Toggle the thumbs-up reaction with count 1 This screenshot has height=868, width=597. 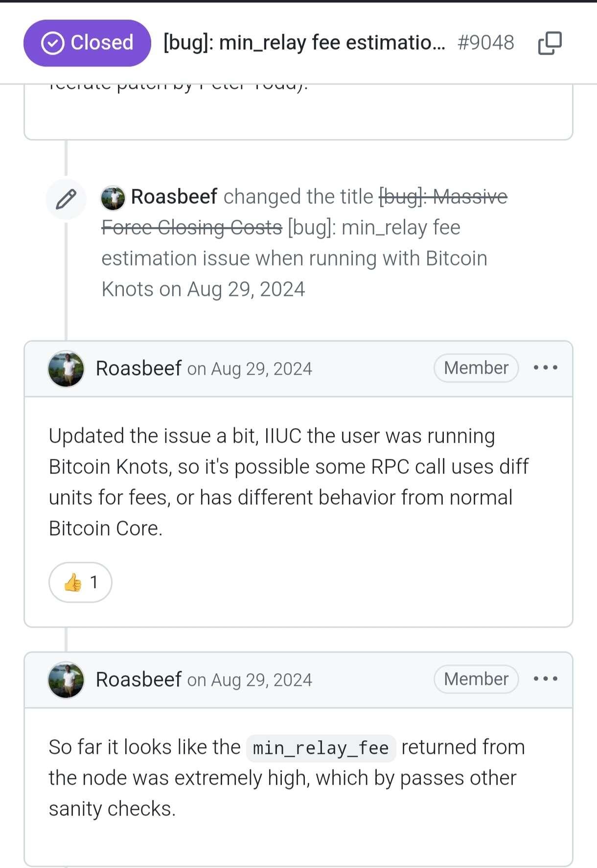[x=81, y=582]
